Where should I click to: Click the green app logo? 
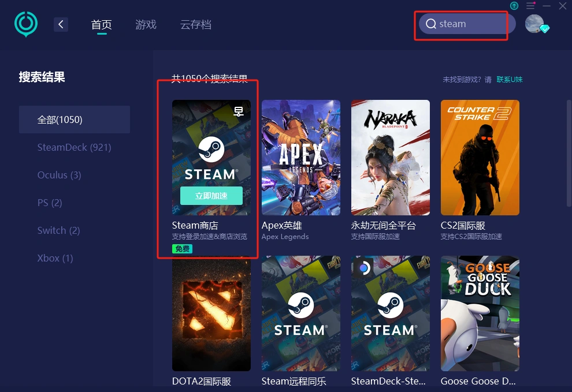(x=26, y=24)
